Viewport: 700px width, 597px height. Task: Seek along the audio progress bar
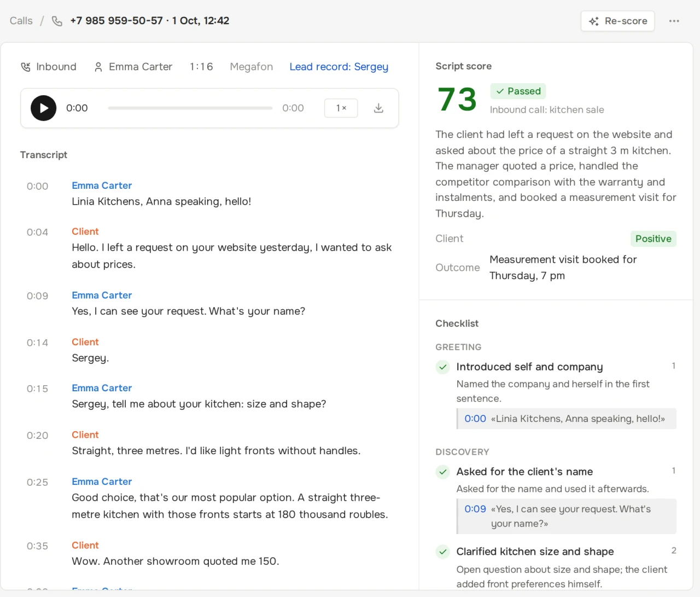pos(190,108)
